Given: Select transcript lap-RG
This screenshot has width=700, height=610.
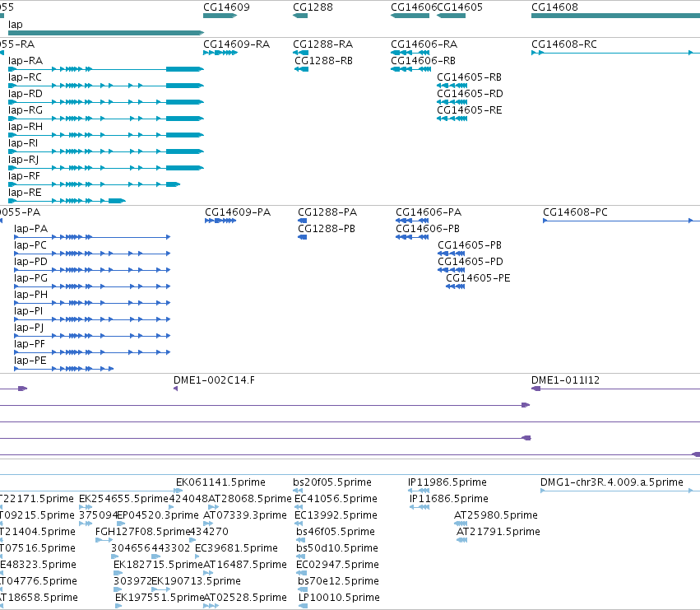Looking at the screenshot, I should coord(106,119).
